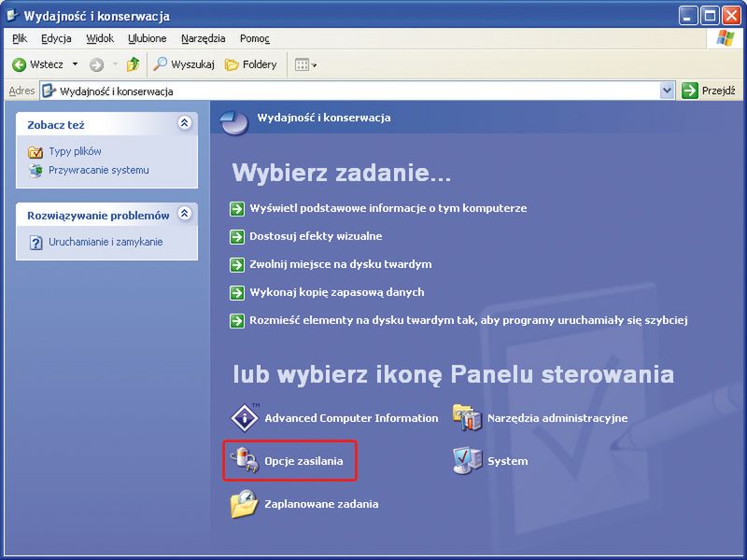Viewport: 747px width, 560px height.
Task: Maximize the Wydajność i konserwacja window
Action: (710, 16)
